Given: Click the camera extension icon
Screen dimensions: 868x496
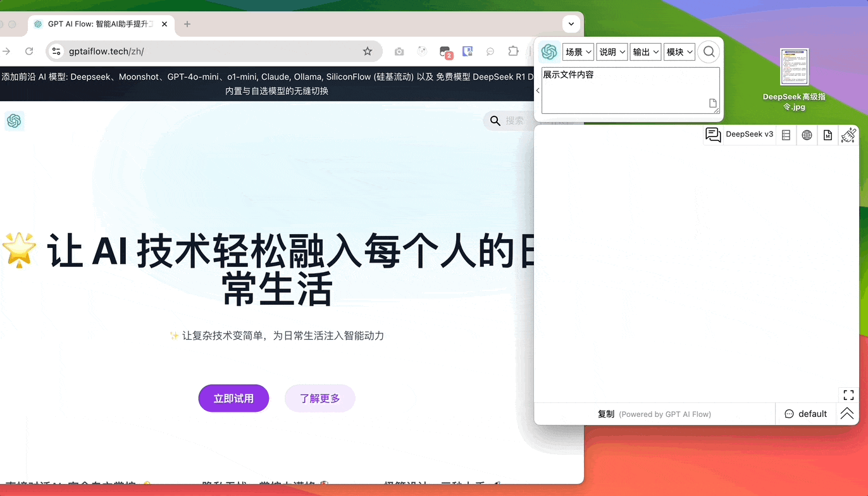Looking at the screenshot, I should click(x=399, y=51).
